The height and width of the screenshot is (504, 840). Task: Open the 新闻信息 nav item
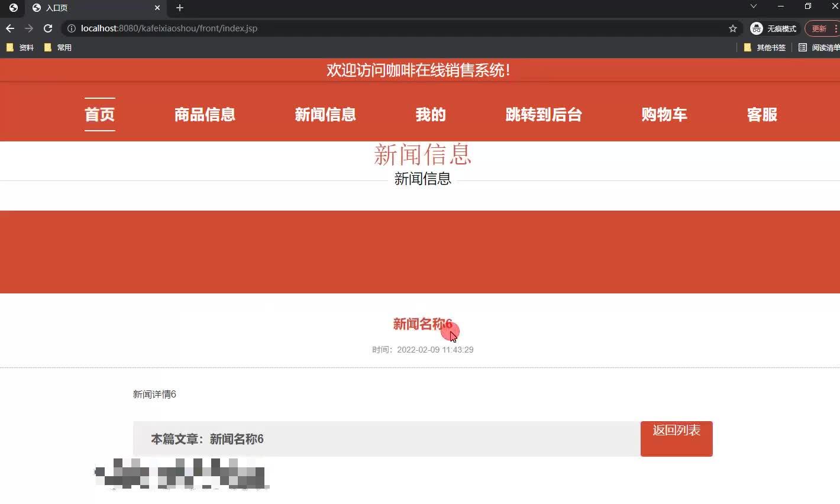click(325, 114)
